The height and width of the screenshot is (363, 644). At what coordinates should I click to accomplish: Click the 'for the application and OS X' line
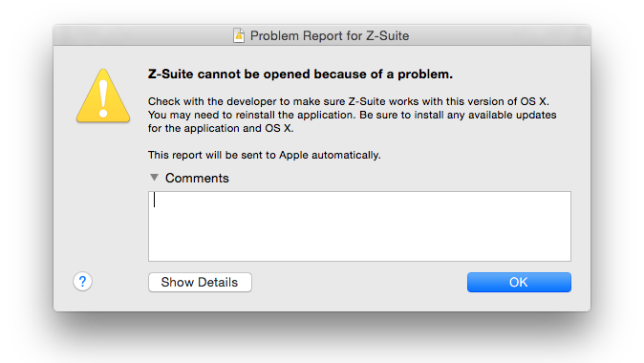(221, 128)
